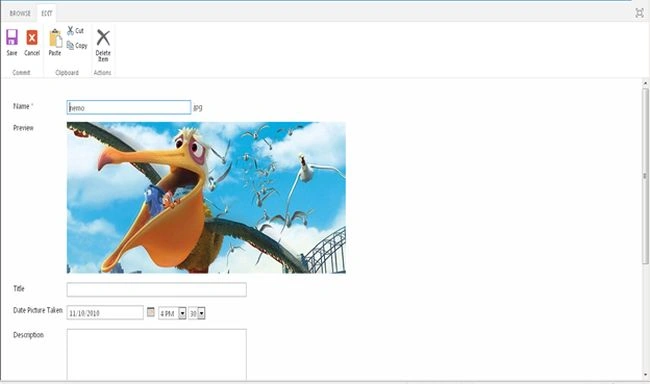This screenshot has height=384, width=650.
Task: Click the vertical scrollbar thumb
Action: tap(645, 176)
